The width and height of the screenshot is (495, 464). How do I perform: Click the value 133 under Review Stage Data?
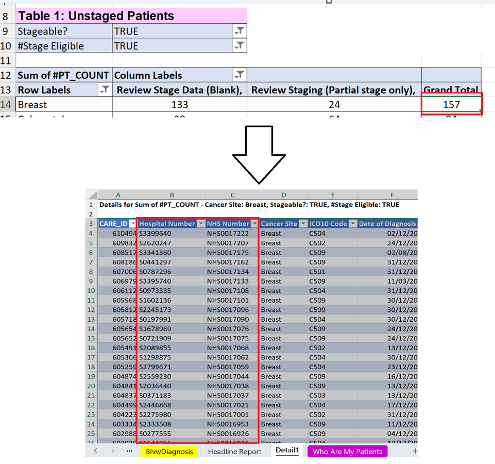[180, 104]
